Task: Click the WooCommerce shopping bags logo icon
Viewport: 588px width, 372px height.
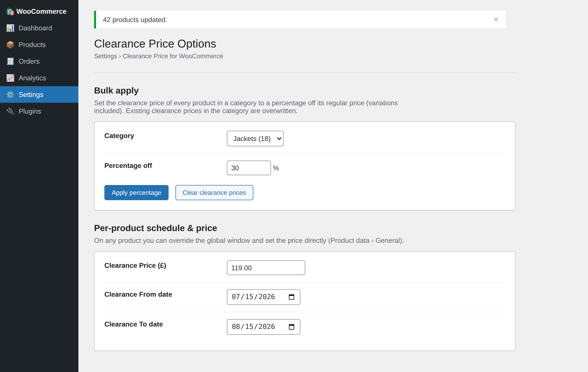Action: pos(10,11)
